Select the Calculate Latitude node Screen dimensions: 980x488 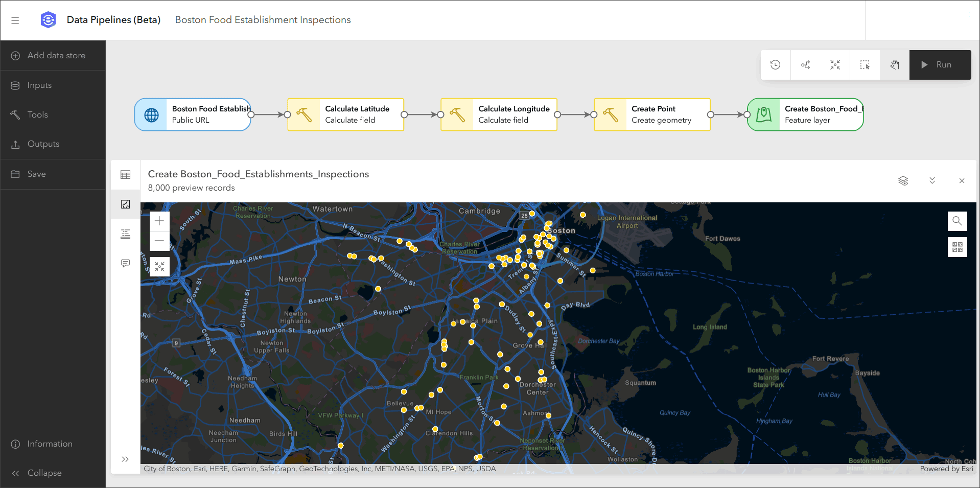pos(346,114)
